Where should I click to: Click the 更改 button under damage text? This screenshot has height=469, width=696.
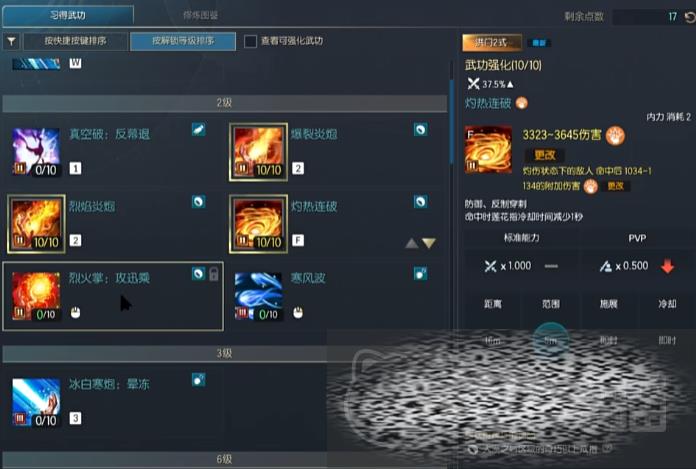(545, 154)
